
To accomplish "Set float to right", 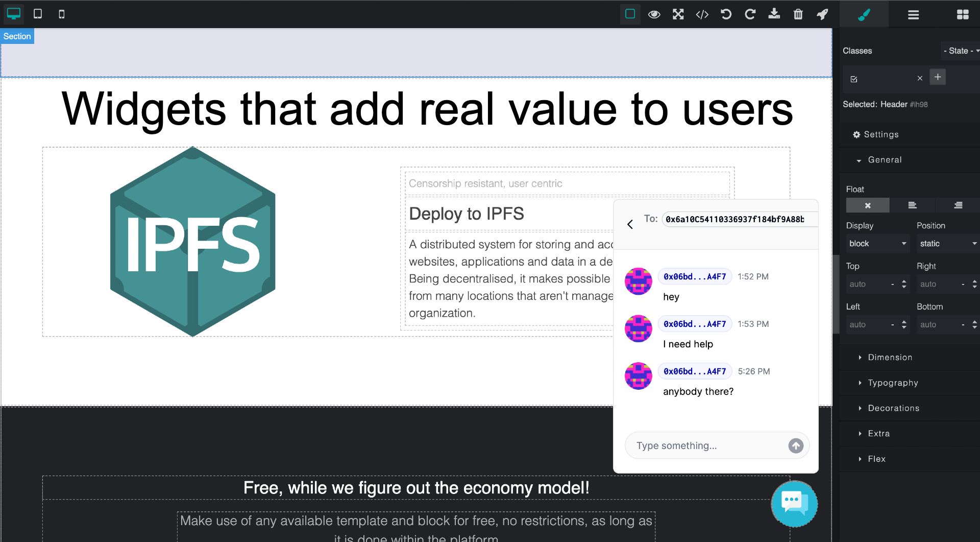I will [958, 205].
